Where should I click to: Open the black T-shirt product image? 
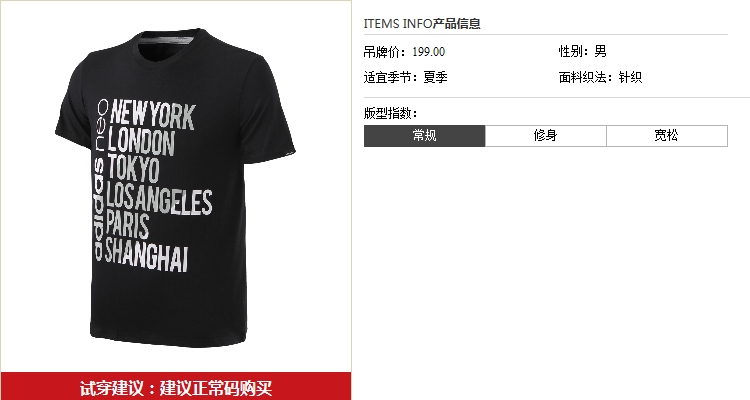(x=175, y=187)
